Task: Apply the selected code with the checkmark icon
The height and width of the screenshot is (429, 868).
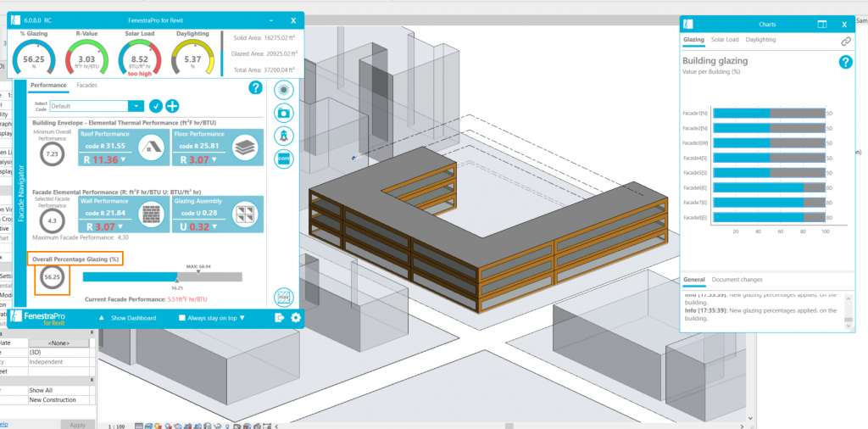Action: (x=156, y=106)
